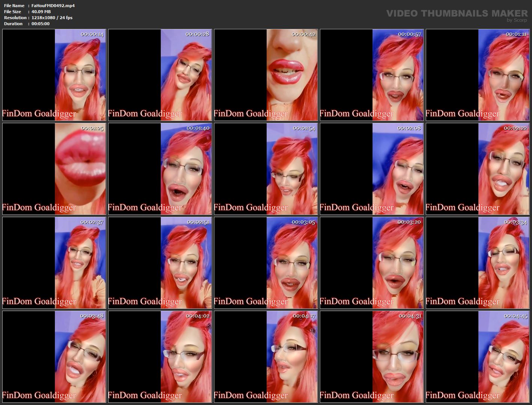Click the Duration label
The image size is (532, 405).
(14, 24)
